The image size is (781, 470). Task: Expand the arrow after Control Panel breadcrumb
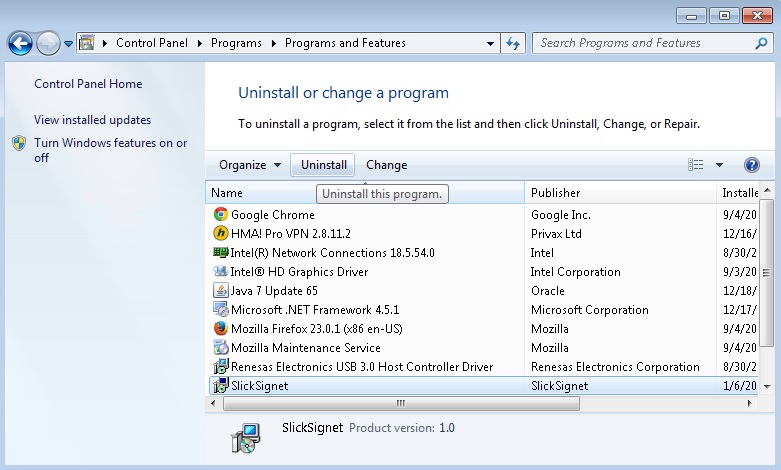(x=200, y=43)
